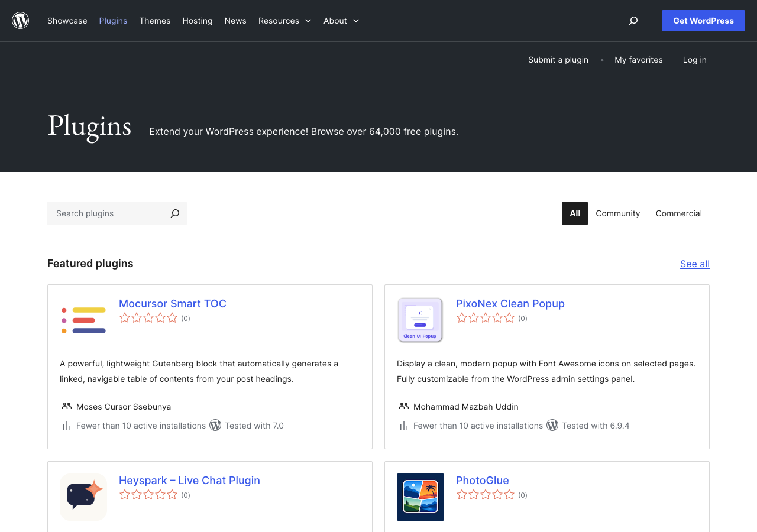Click the Log in link
This screenshot has height=532, width=757.
[695, 60]
